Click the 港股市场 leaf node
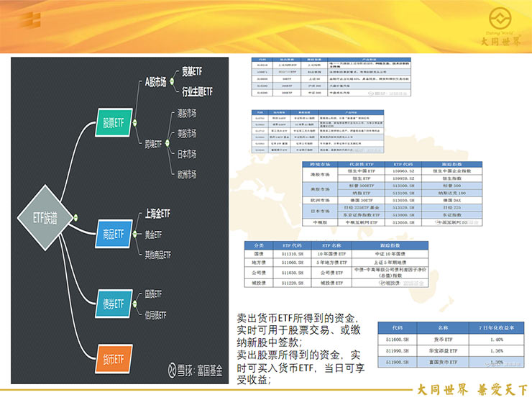 tap(186, 114)
